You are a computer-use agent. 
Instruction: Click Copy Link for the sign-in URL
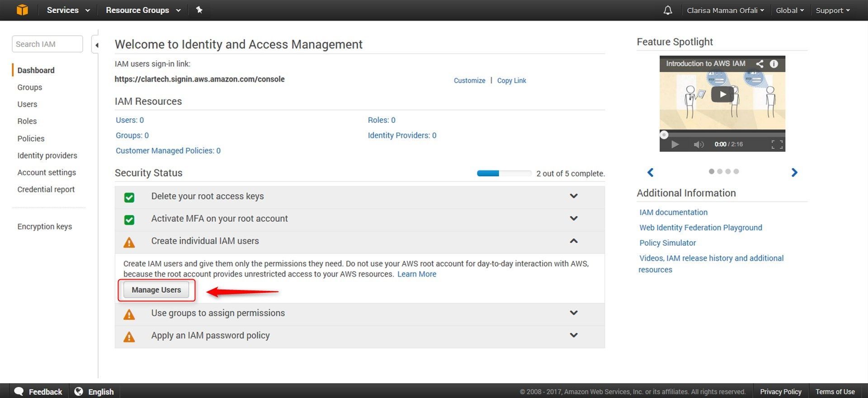pyautogui.click(x=511, y=80)
